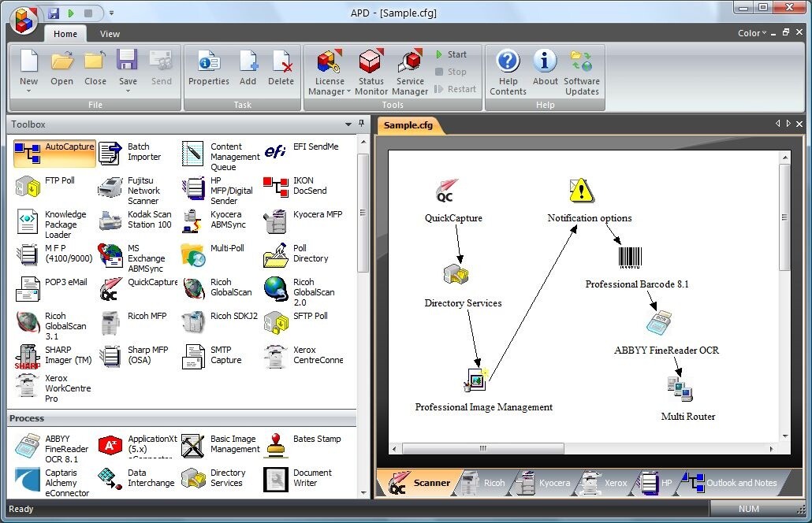Select Document Writer process component
This screenshot has width=812, height=523.
click(x=298, y=479)
